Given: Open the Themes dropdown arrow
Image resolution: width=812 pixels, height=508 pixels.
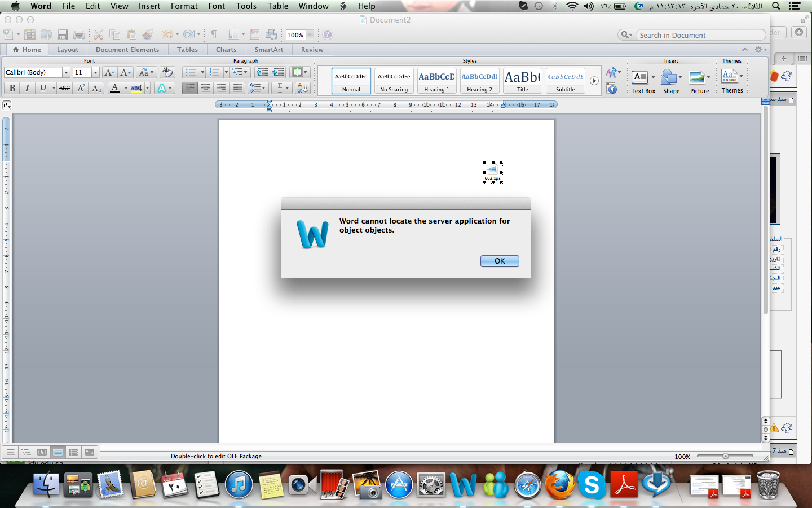Looking at the screenshot, I should point(741,76).
